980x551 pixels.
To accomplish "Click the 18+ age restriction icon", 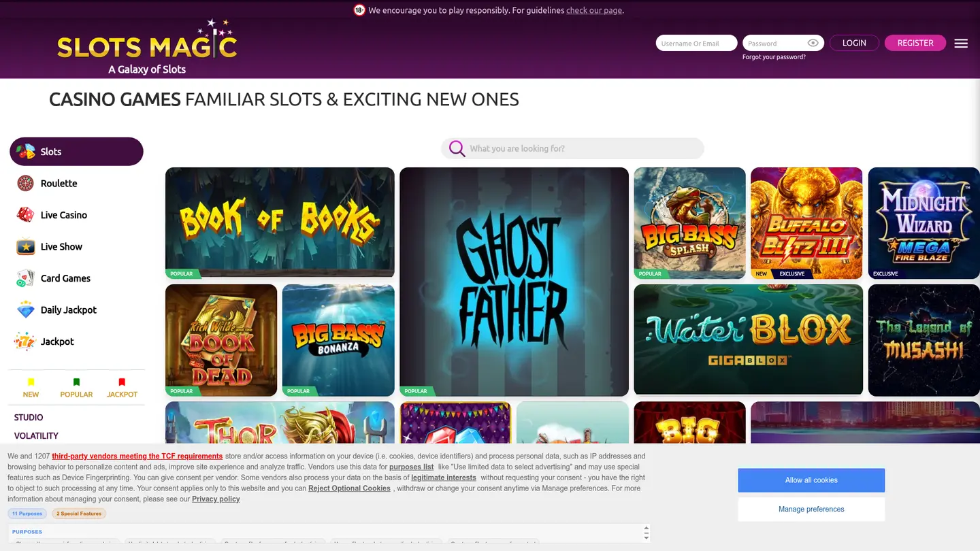I will pos(359,10).
